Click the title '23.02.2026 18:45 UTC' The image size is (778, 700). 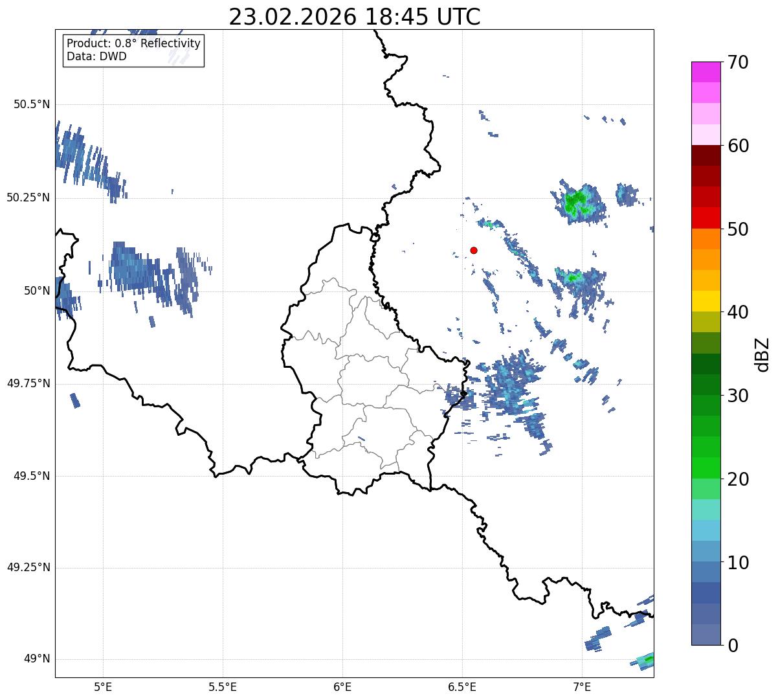[355, 17]
